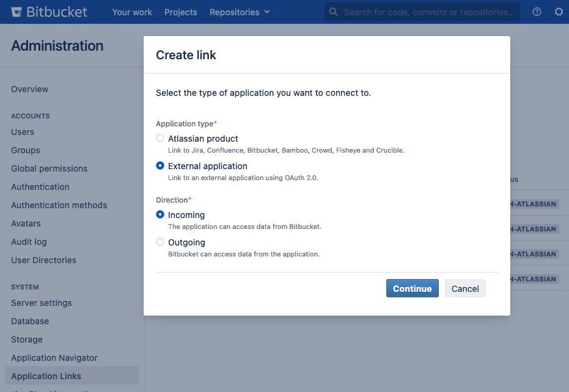Viewport: 569px width, 392px height.
Task: View the Application Links section
Action: [x=45, y=376]
